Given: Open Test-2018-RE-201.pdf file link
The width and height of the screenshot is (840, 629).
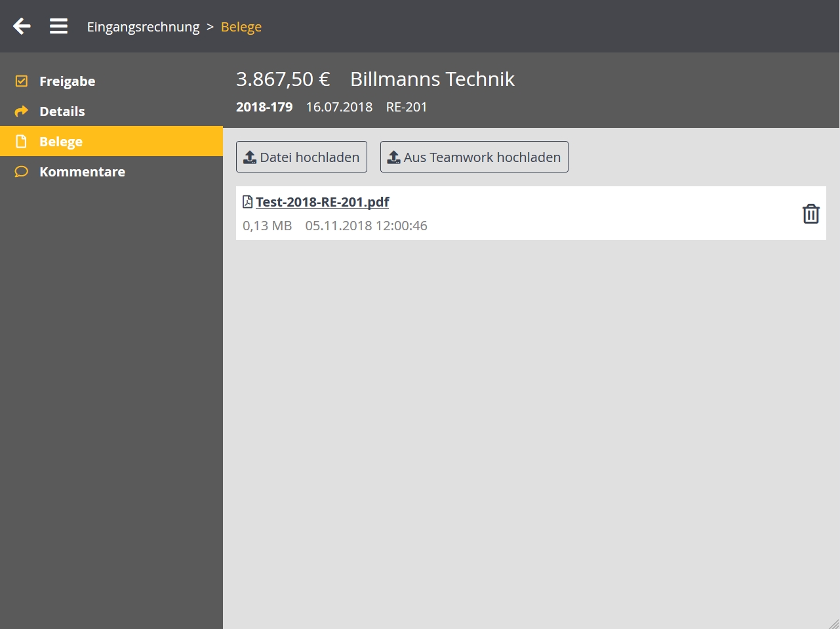Looking at the screenshot, I should click(x=322, y=202).
